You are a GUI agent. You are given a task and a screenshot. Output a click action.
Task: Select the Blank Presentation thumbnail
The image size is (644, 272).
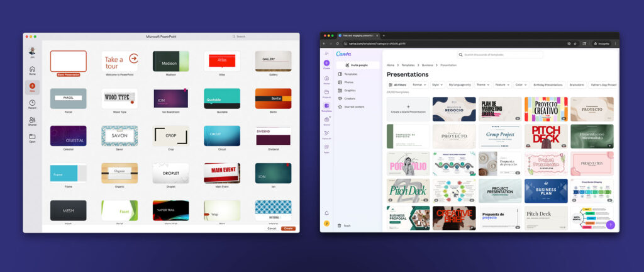click(x=68, y=61)
